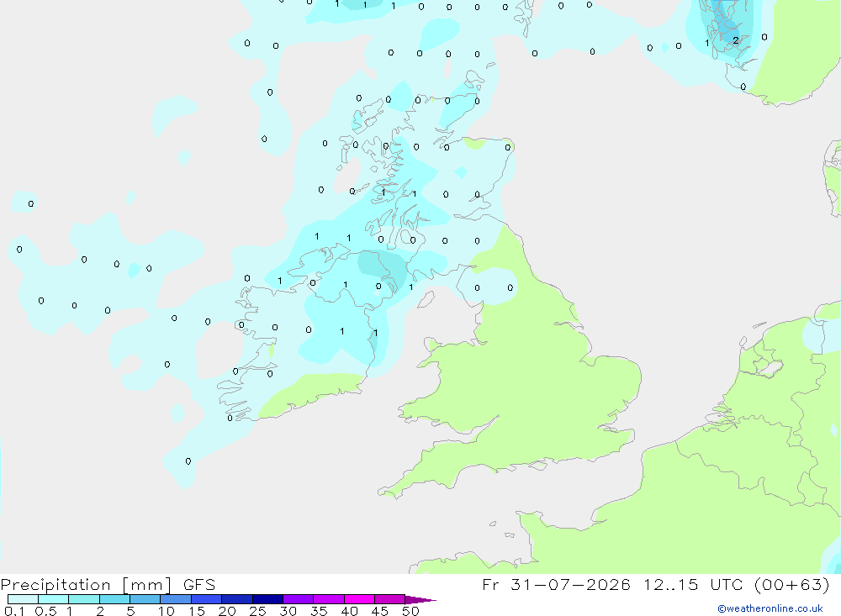Select the 2–5 mm legend color swatch
This screenshot has width=841, height=616.
[x=114, y=599]
